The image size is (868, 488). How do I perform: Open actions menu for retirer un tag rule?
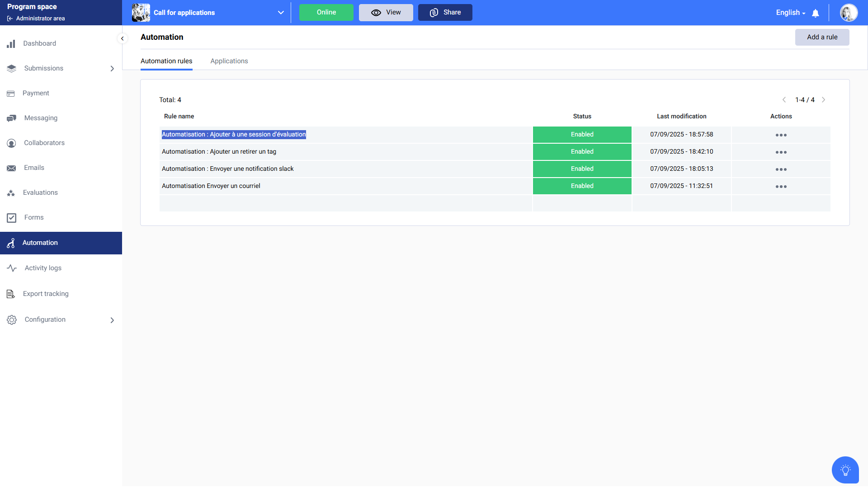[781, 152]
